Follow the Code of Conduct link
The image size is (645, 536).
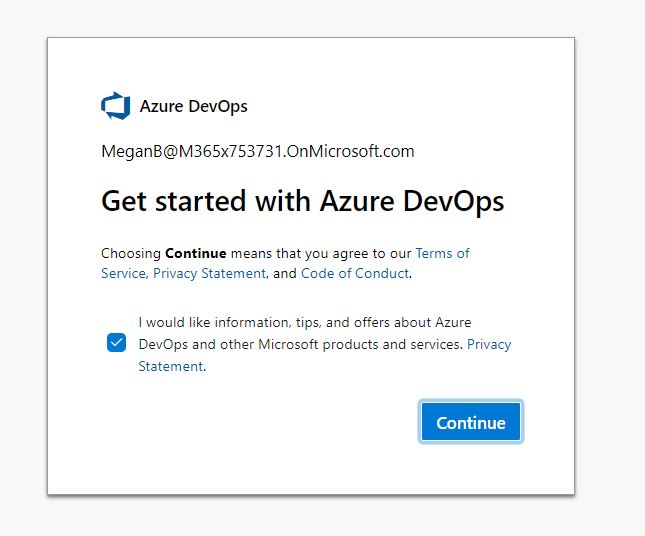pos(354,273)
